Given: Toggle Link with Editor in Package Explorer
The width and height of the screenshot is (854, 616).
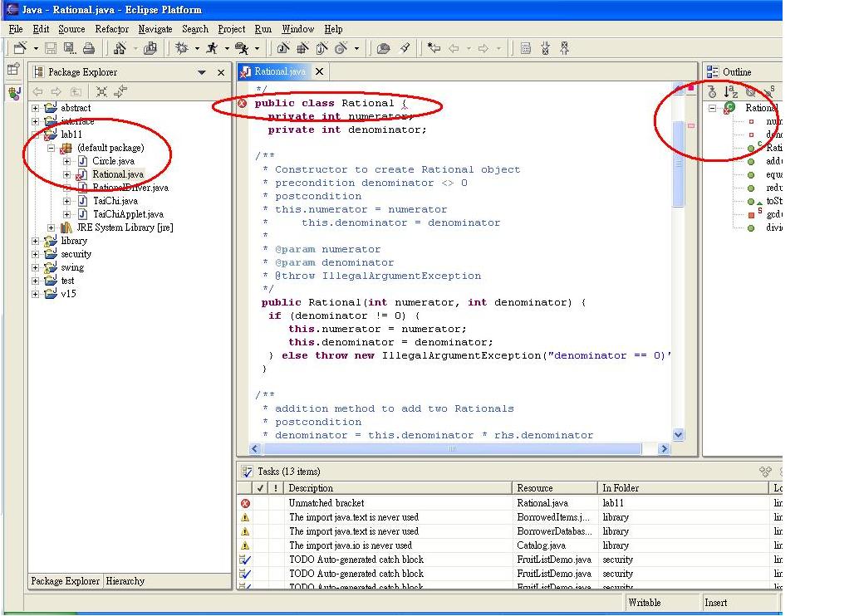Looking at the screenshot, I should [x=120, y=91].
